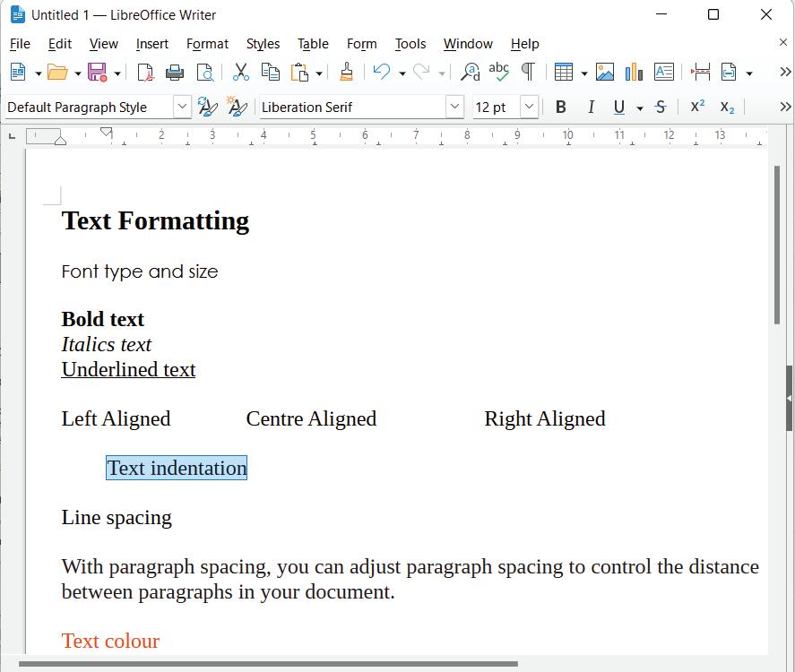
Task: Open the Table menu
Action: [x=313, y=44]
